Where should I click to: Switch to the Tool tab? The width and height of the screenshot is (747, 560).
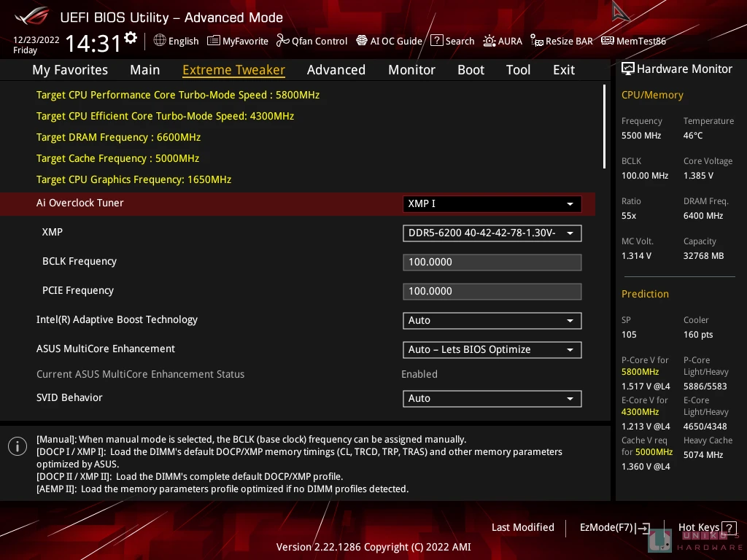click(518, 70)
